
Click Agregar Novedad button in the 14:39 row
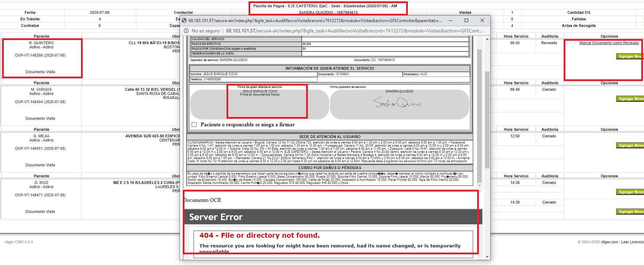point(630,212)
